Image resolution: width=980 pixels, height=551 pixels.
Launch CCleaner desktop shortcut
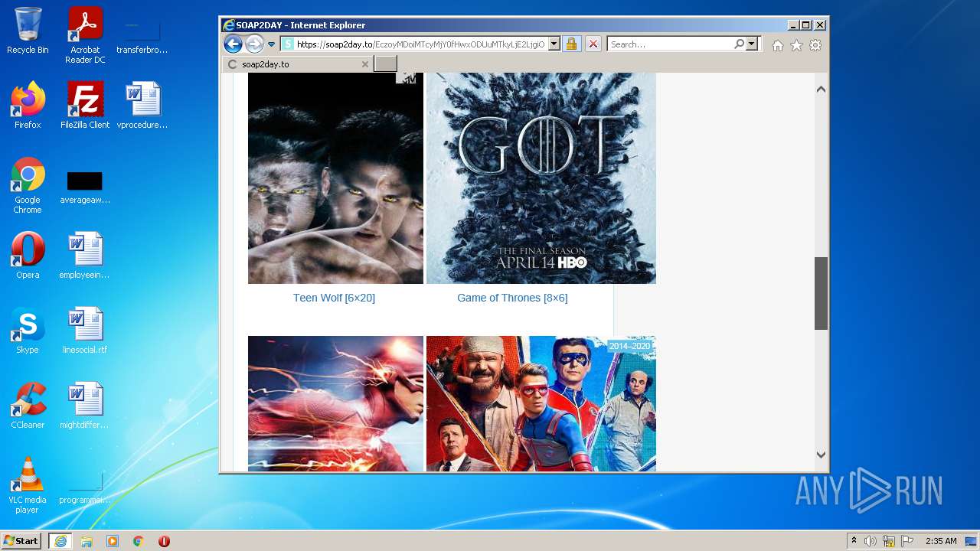click(x=28, y=406)
